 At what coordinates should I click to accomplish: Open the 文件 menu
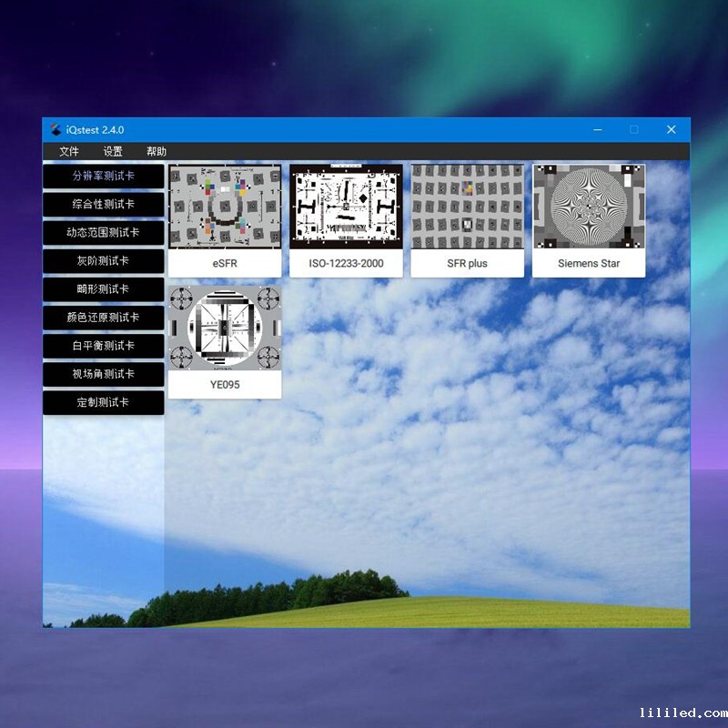click(x=69, y=152)
